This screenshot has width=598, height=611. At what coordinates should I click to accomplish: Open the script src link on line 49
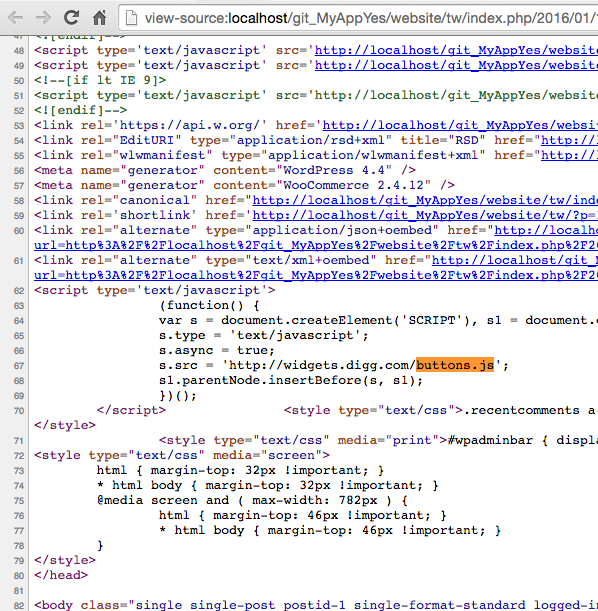456,65
